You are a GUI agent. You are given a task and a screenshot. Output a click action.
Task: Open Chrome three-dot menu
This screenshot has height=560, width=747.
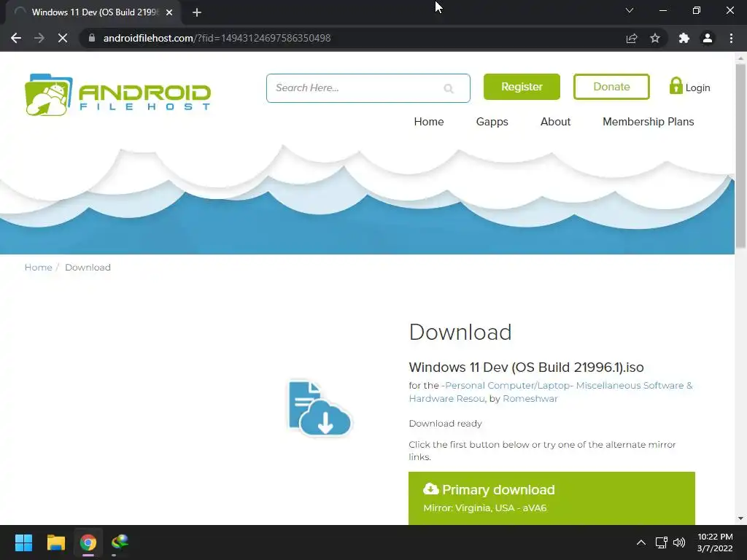pyautogui.click(x=731, y=38)
